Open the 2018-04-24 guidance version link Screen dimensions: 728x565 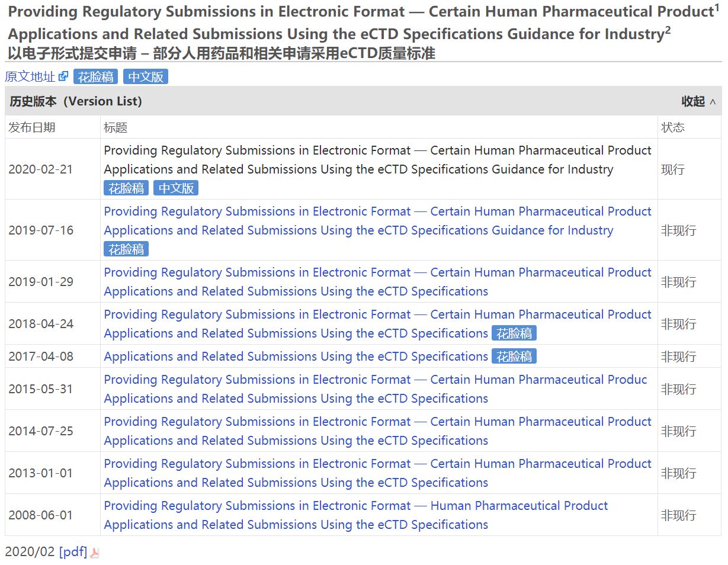(x=378, y=324)
